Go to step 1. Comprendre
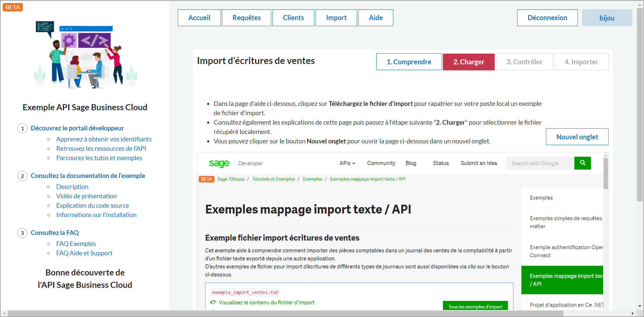 point(409,62)
